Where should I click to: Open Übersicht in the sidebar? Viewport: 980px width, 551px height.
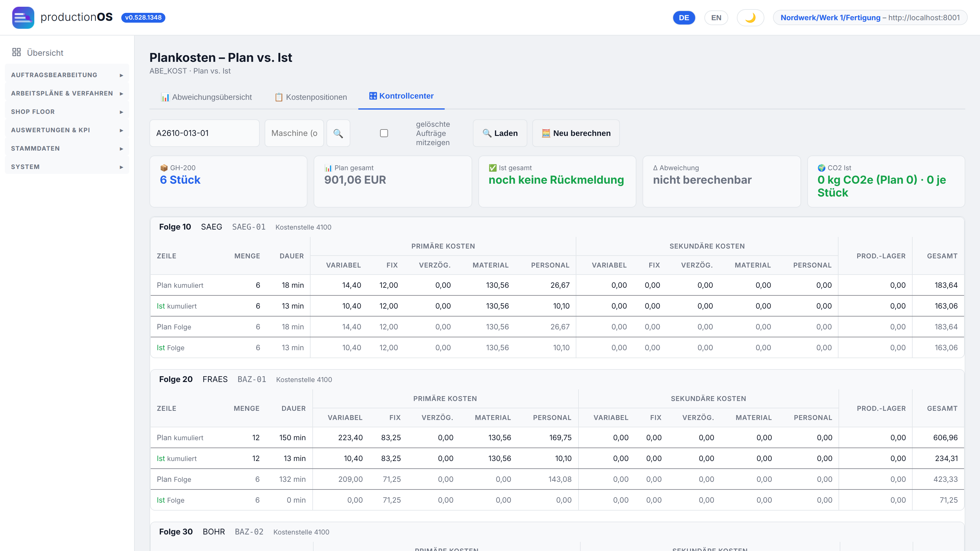pyautogui.click(x=45, y=53)
